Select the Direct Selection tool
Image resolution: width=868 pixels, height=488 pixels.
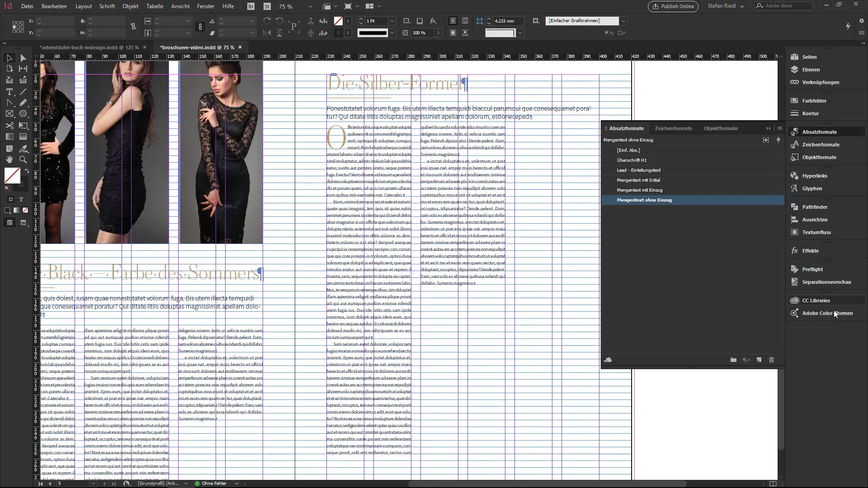coord(23,58)
